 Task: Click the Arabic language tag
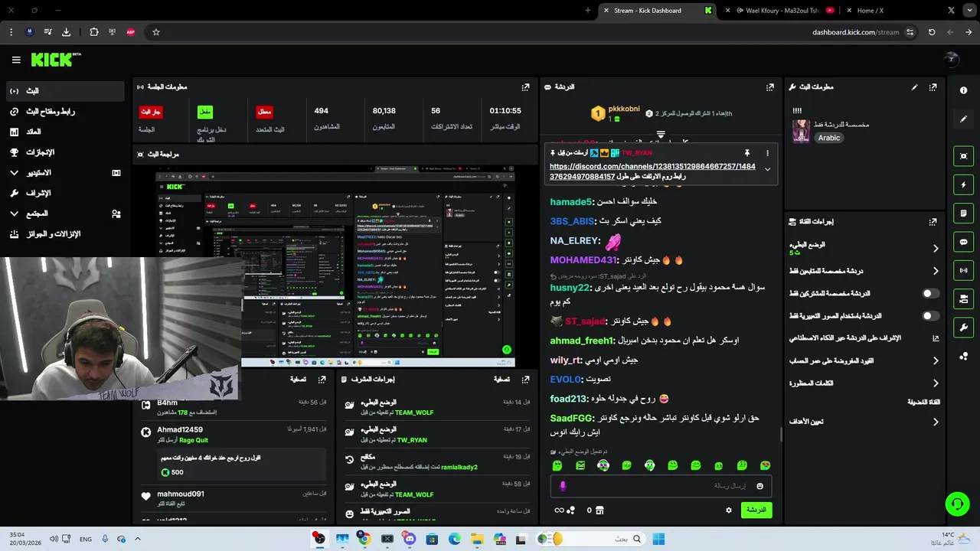(x=829, y=138)
